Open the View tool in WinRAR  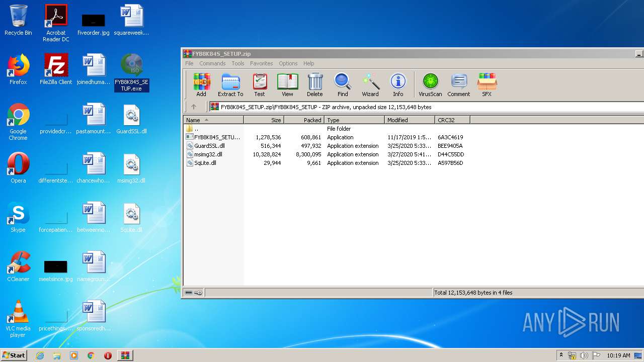pos(287,84)
